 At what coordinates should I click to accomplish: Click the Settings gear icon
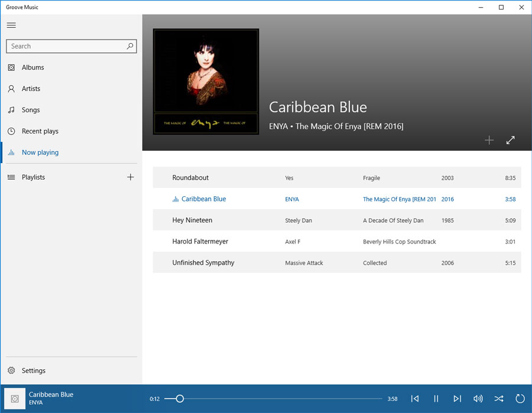click(11, 370)
